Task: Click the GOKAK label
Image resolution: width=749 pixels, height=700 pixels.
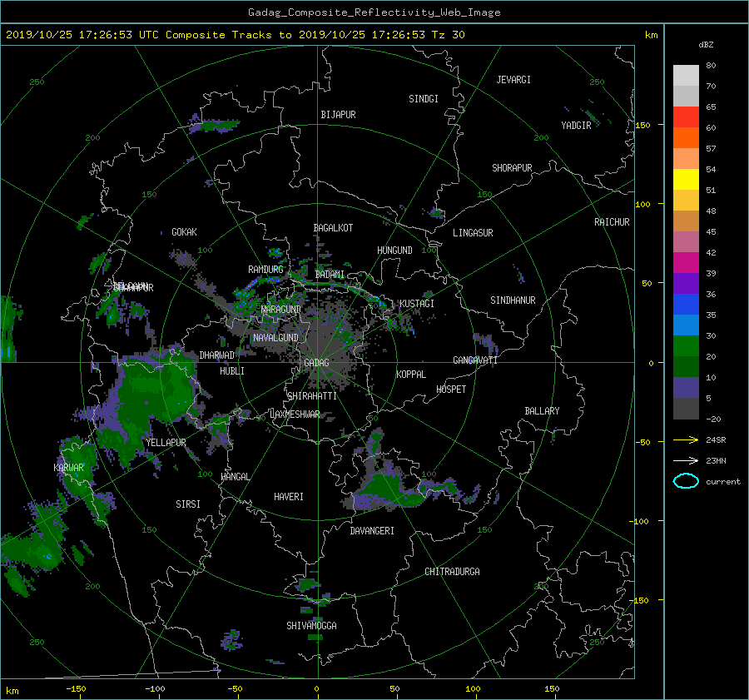Action: pos(184,232)
